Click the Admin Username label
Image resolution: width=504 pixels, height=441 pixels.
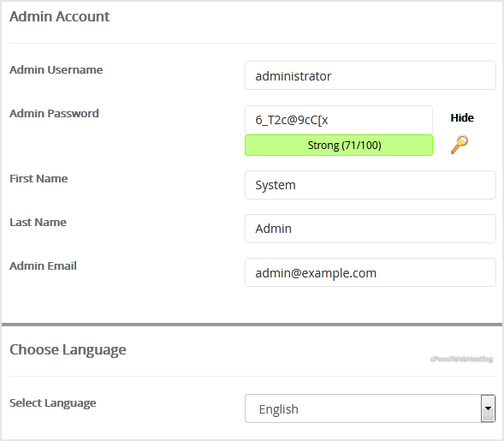tap(56, 70)
